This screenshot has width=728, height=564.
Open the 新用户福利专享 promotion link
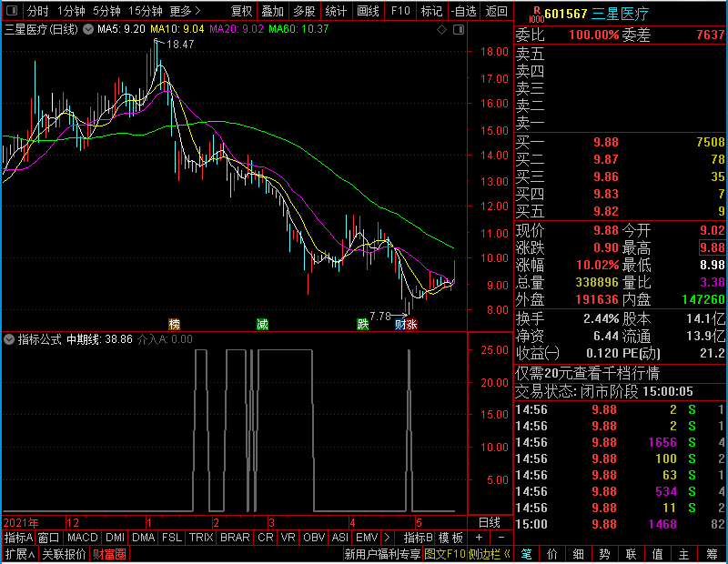[383, 554]
